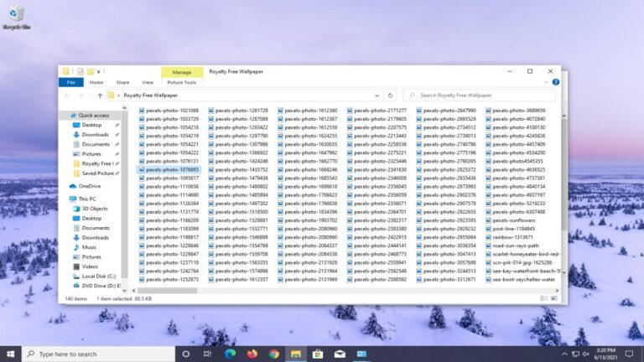Viewport: 644px width, 362px height.
Task: Open the File menu tab
Action: (x=70, y=82)
